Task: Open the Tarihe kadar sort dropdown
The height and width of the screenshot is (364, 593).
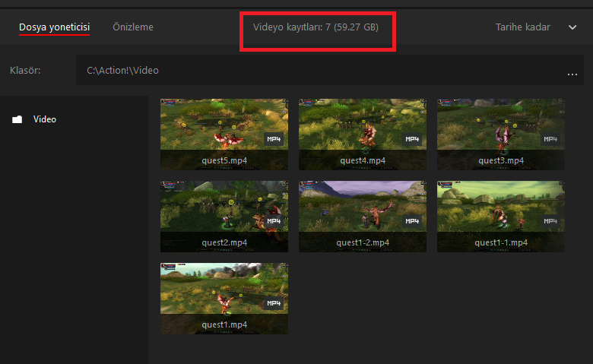Action: point(535,27)
